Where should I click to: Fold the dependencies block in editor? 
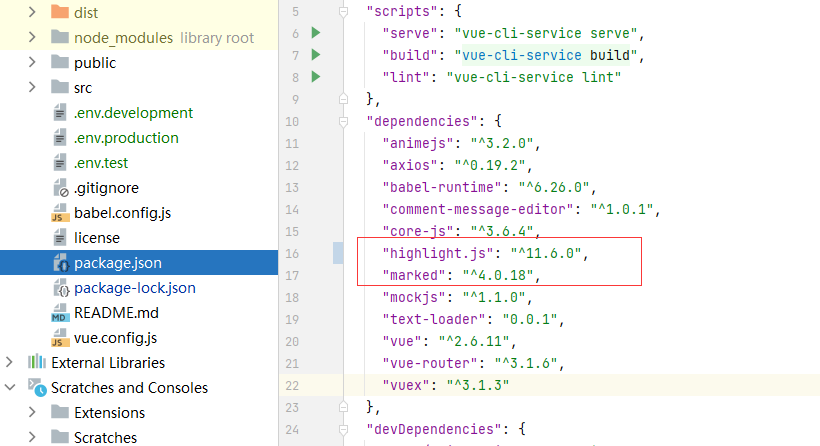pos(344,121)
